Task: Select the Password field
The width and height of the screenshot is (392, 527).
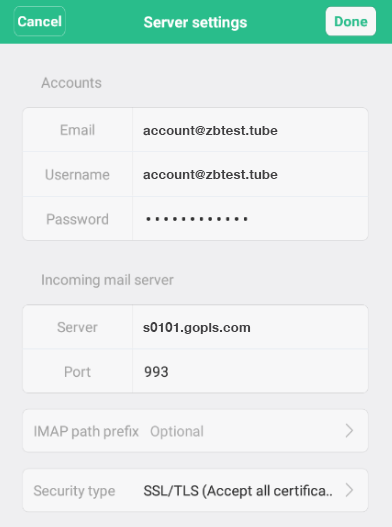Action: (x=250, y=219)
